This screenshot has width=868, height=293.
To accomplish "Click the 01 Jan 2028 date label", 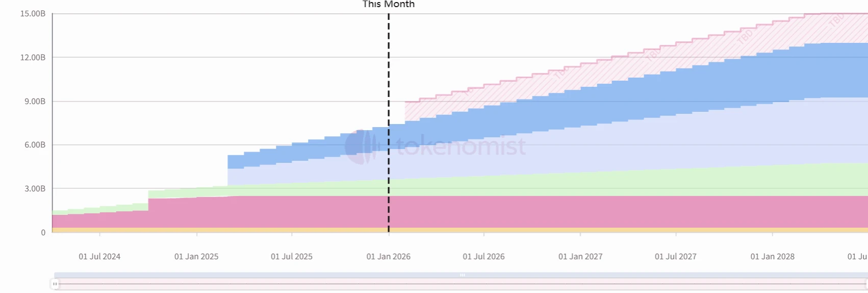I will tap(772, 257).
